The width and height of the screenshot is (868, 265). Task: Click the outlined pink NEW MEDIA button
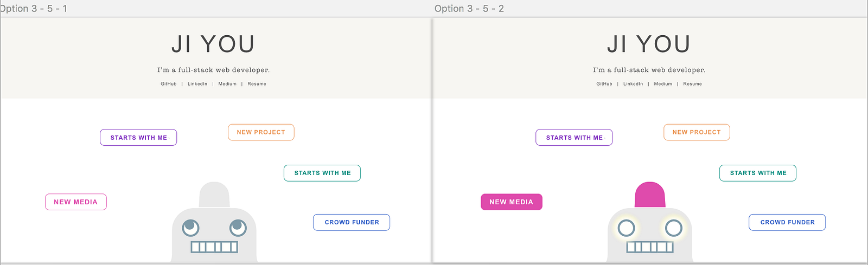tap(76, 202)
